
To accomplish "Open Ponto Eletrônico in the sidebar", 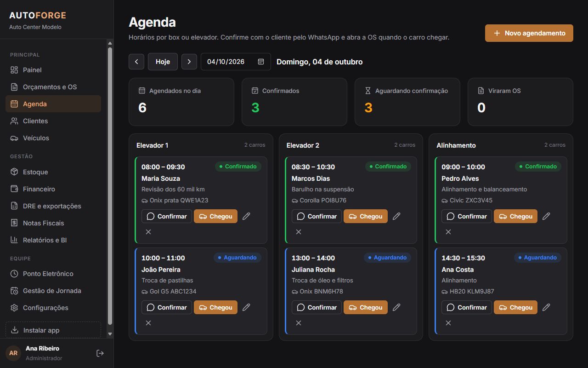I will (53, 274).
